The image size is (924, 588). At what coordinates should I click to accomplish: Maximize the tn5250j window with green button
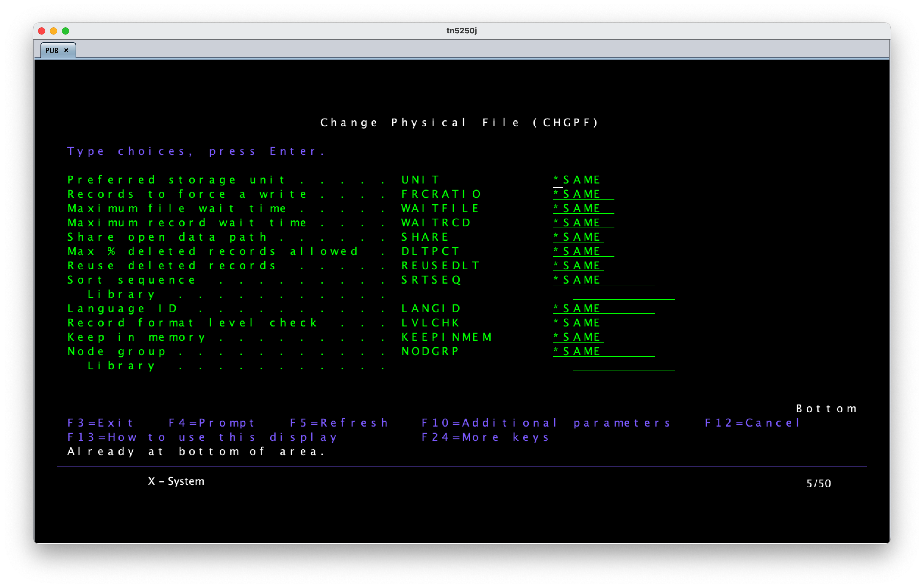tap(65, 31)
